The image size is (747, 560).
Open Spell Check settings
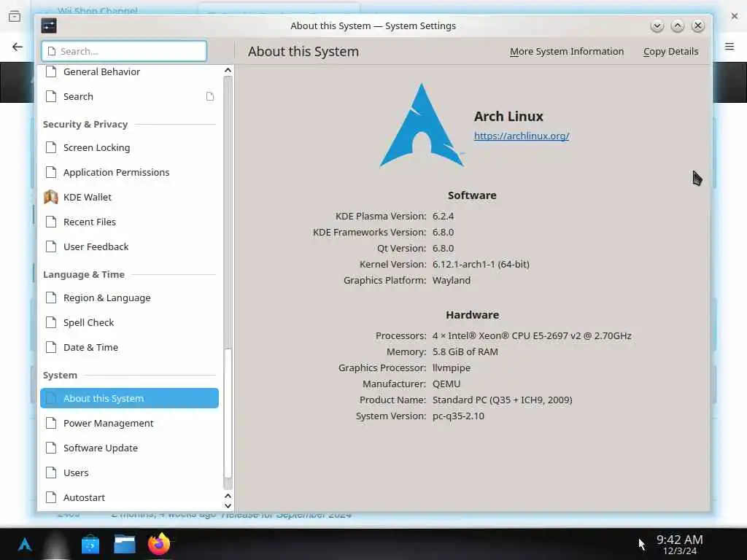129,323
